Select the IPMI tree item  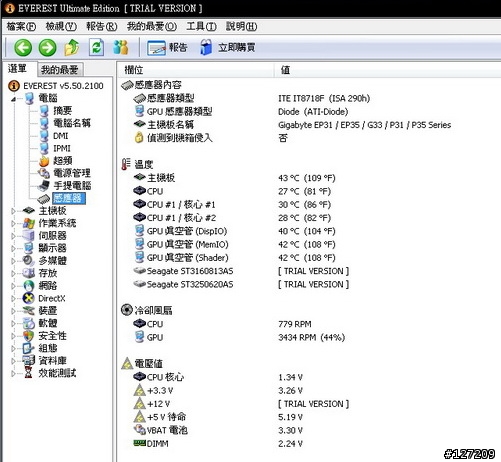(62, 148)
